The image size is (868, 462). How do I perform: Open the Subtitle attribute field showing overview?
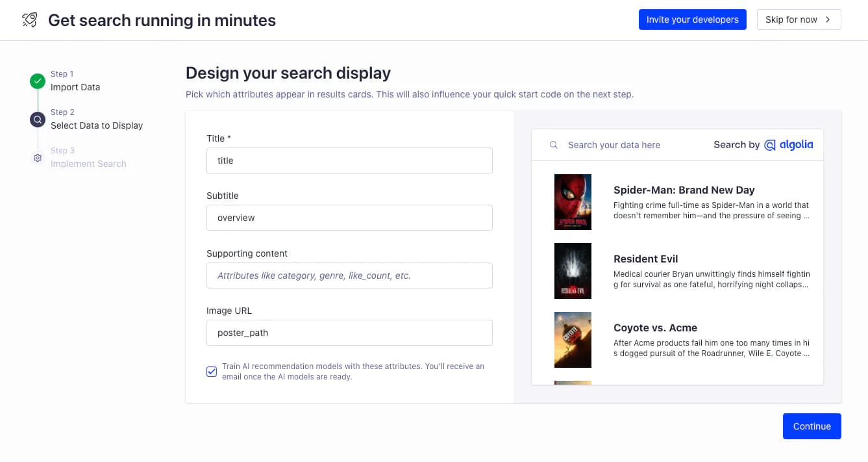coord(349,218)
